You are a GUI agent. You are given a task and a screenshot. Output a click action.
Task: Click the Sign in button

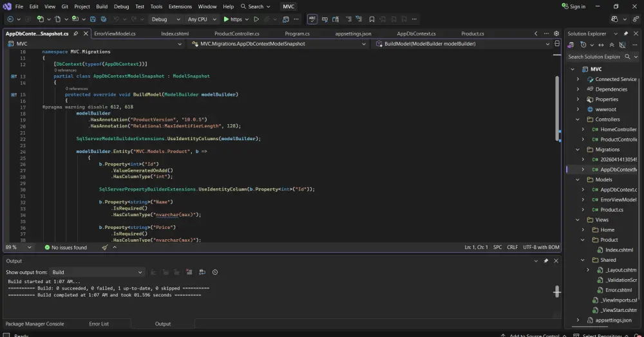pyautogui.click(x=573, y=6)
